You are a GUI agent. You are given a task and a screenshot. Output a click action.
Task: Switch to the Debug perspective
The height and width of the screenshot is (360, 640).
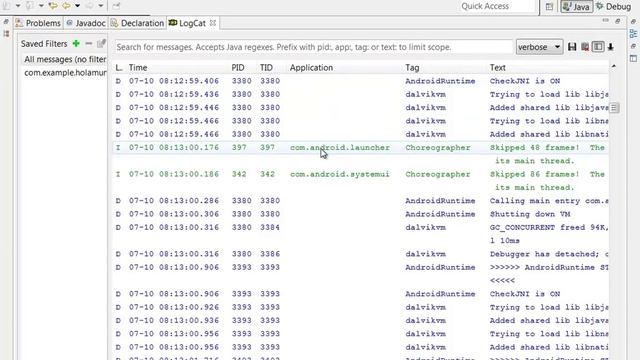pyautogui.click(x=613, y=7)
